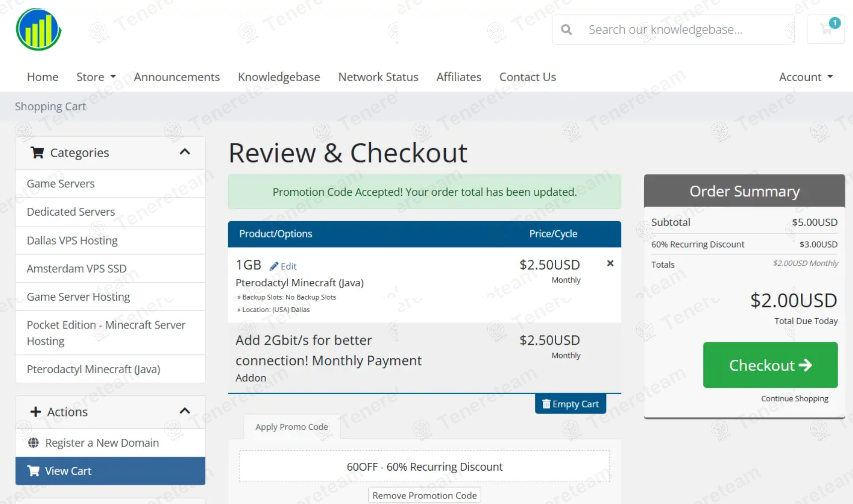853x504 pixels.
Task: Open the shopping cart icon in header
Action: click(826, 29)
